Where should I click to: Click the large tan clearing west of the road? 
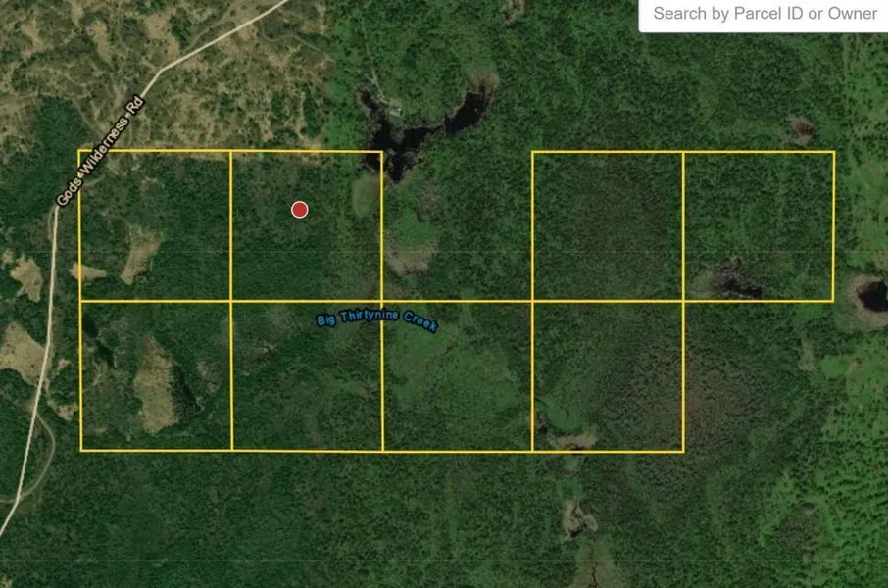pos(20,355)
